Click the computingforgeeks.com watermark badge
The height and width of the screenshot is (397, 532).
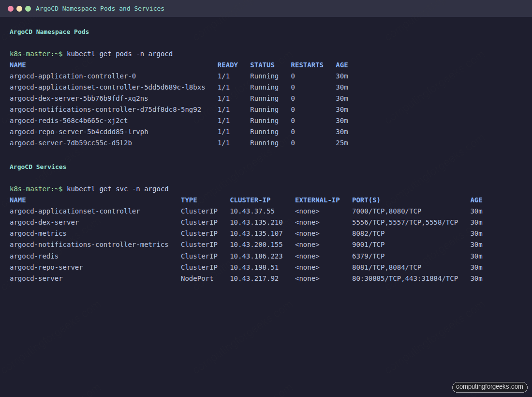tap(489, 387)
